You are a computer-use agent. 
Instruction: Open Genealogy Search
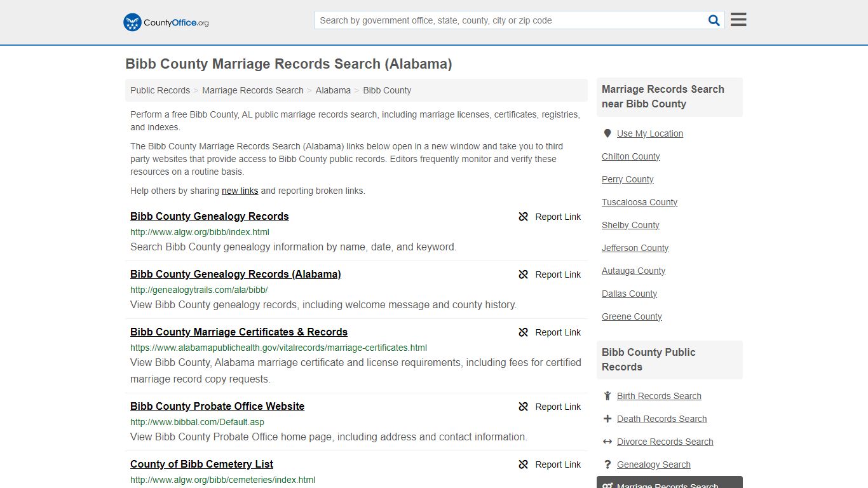654,464
